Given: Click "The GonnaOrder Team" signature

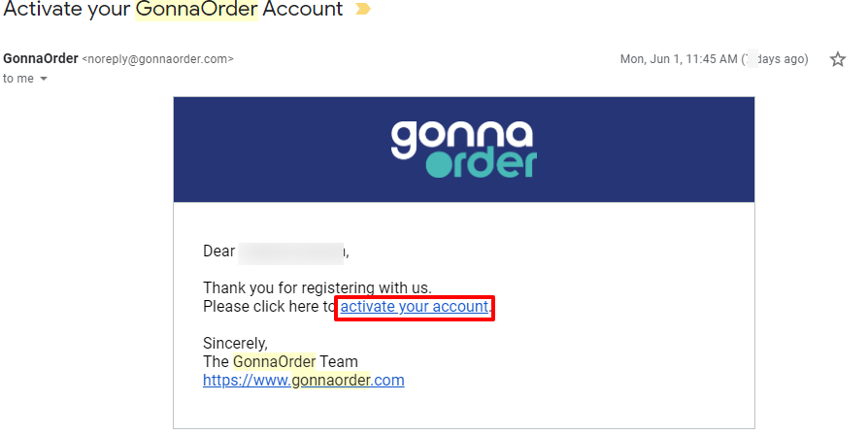Looking at the screenshot, I should pyautogui.click(x=280, y=362).
